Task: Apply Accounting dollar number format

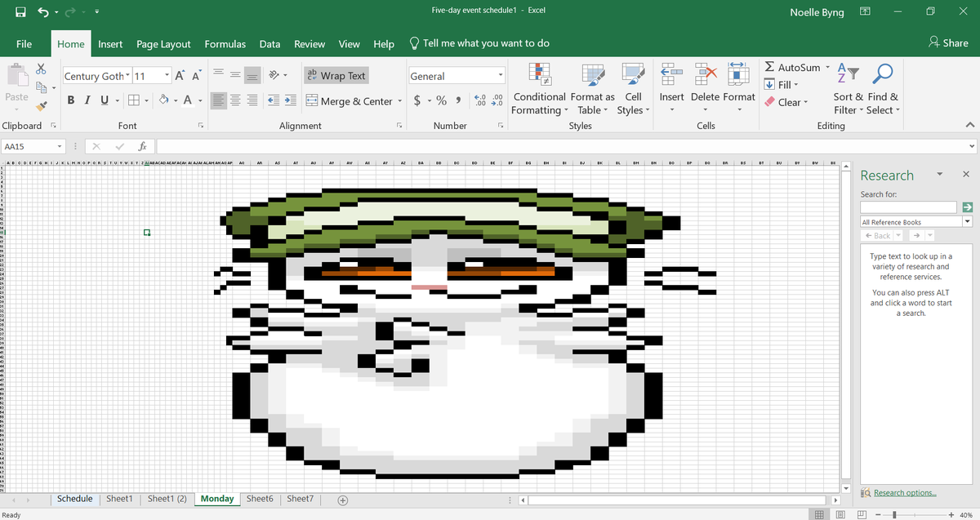Action: coord(418,101)
